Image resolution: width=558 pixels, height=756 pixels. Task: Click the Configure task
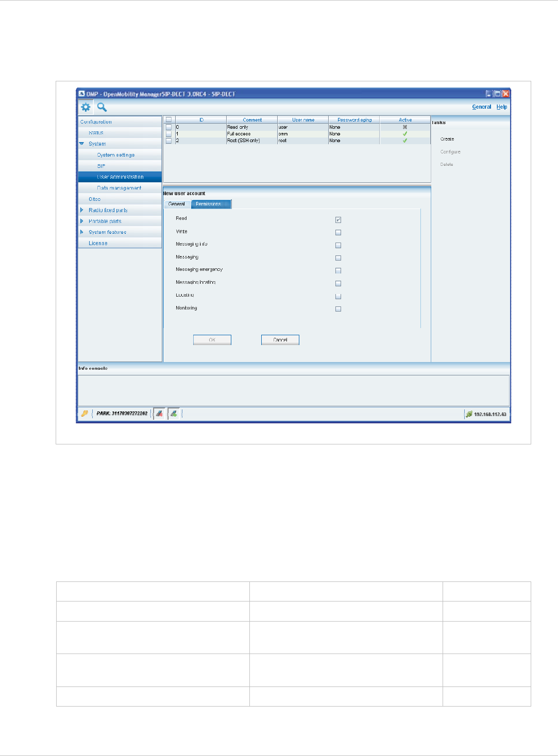click(450, 152)
